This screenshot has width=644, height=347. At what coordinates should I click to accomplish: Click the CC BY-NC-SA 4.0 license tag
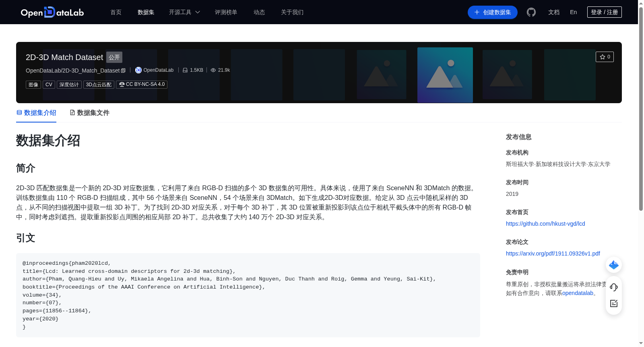[x=142, y=84]
